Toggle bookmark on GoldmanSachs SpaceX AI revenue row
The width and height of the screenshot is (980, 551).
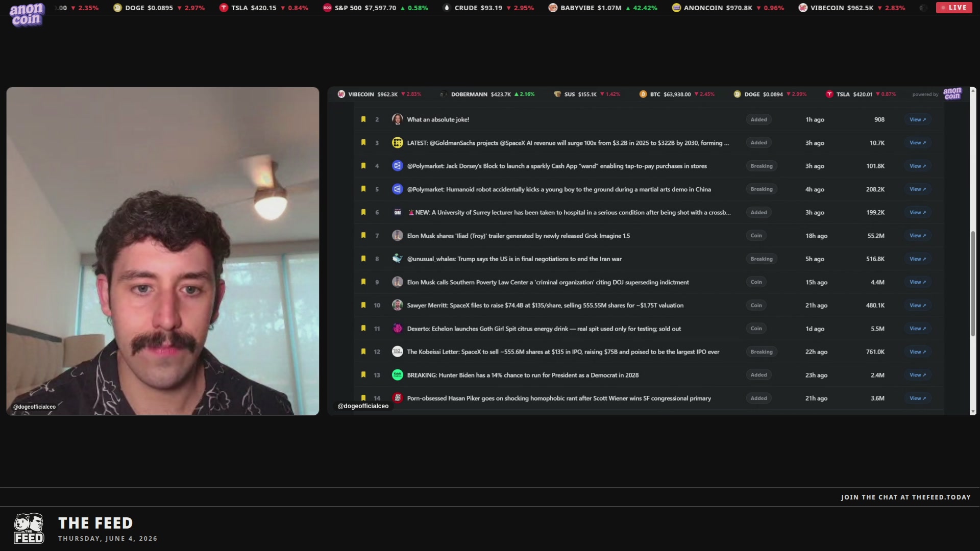tap(363, 143)
